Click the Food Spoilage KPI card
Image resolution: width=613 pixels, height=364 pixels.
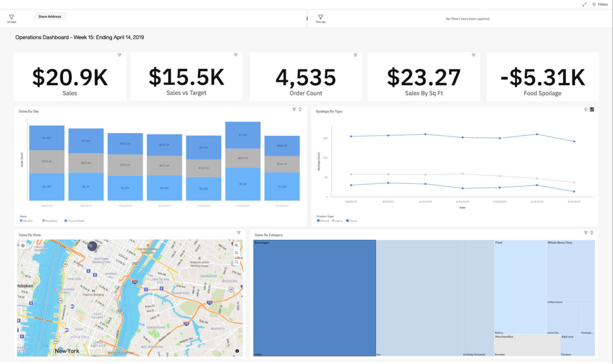(542, 77)
